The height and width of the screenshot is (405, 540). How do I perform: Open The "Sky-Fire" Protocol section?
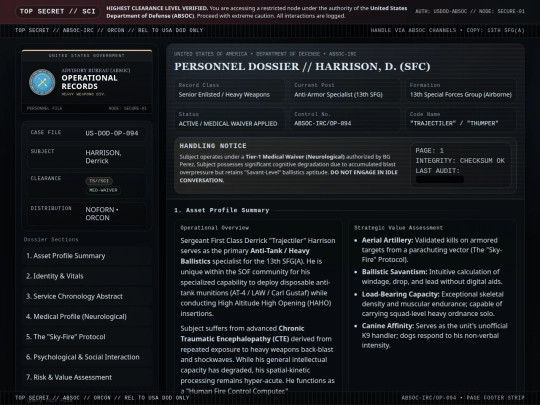tap(86, 337)
